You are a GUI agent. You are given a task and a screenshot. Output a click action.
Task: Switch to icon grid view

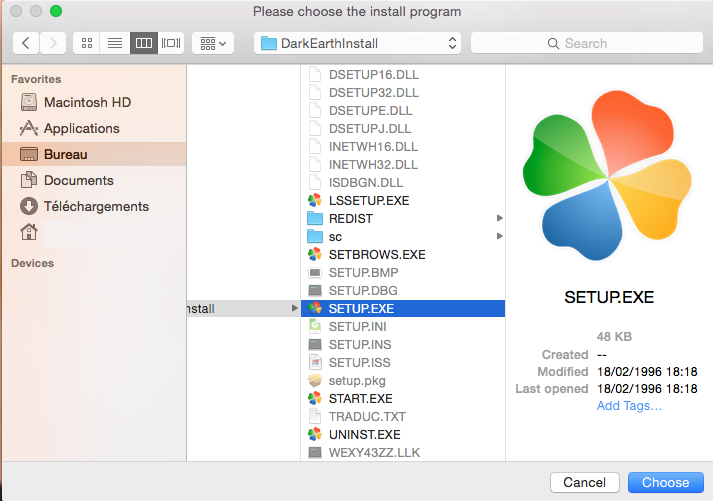pyautogui.click(x=86, y=43)
